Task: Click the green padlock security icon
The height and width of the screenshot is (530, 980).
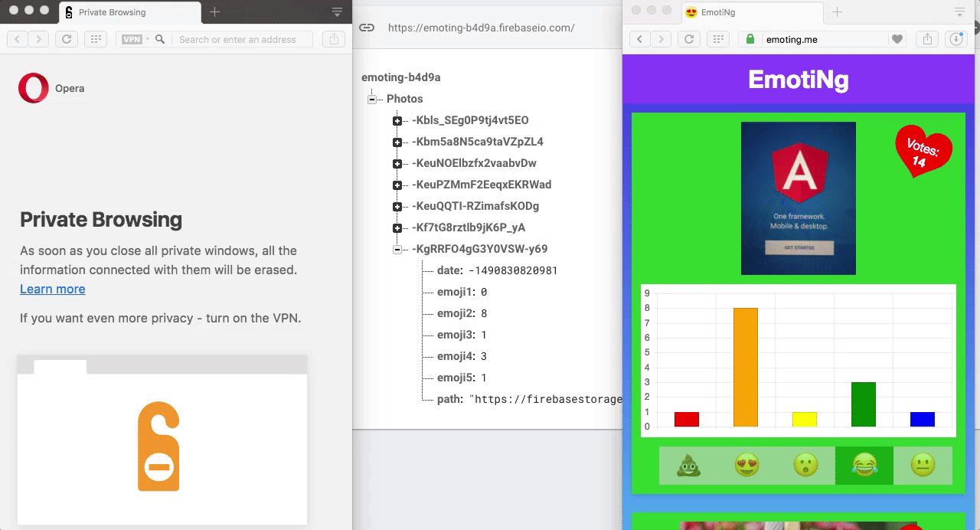Action: [750, 39]
